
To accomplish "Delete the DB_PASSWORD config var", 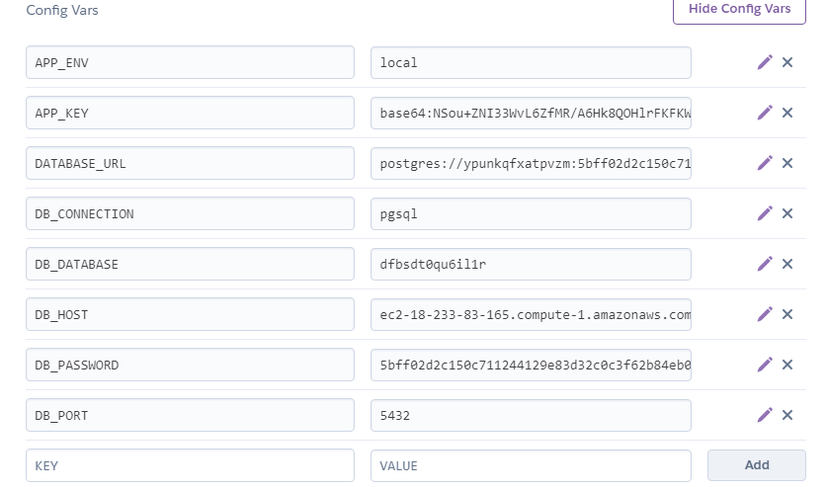I will coord(787,364).
